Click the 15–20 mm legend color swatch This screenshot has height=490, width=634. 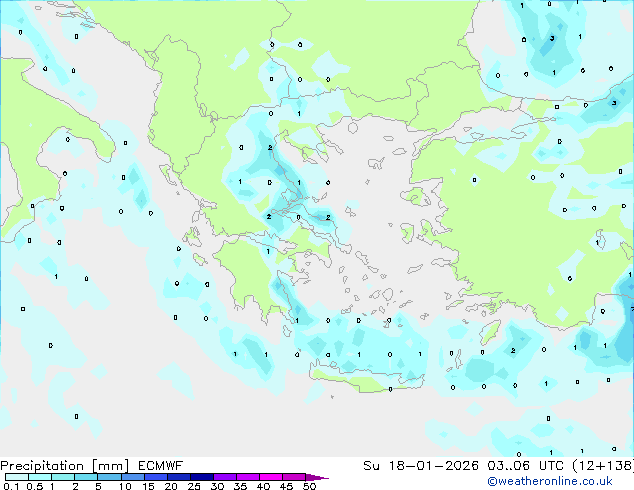coord(155,477)
